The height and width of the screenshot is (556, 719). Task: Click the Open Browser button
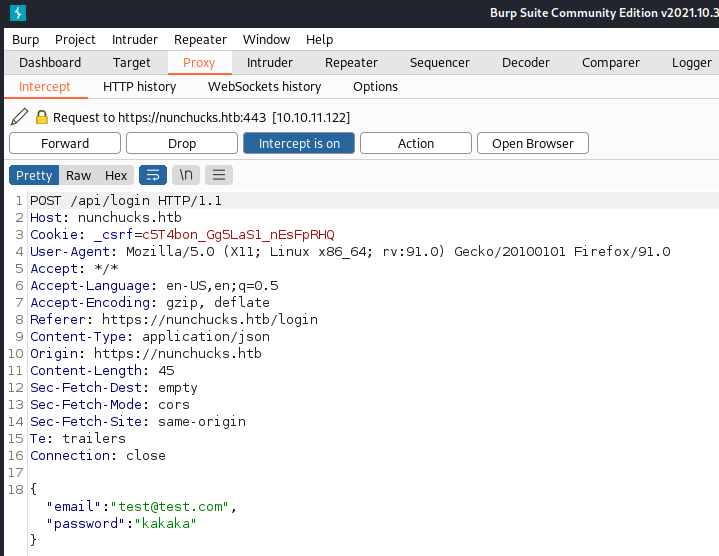point(533,143)
